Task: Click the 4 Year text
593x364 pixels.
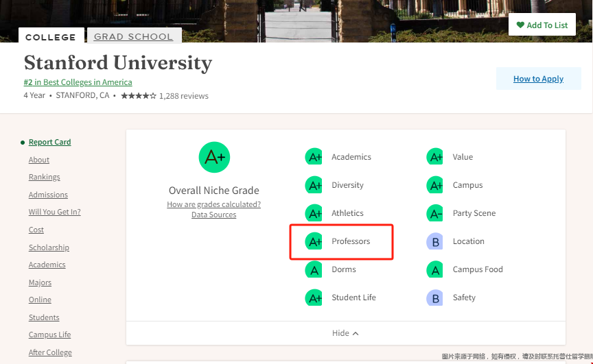Action: [x=34, y=95]
